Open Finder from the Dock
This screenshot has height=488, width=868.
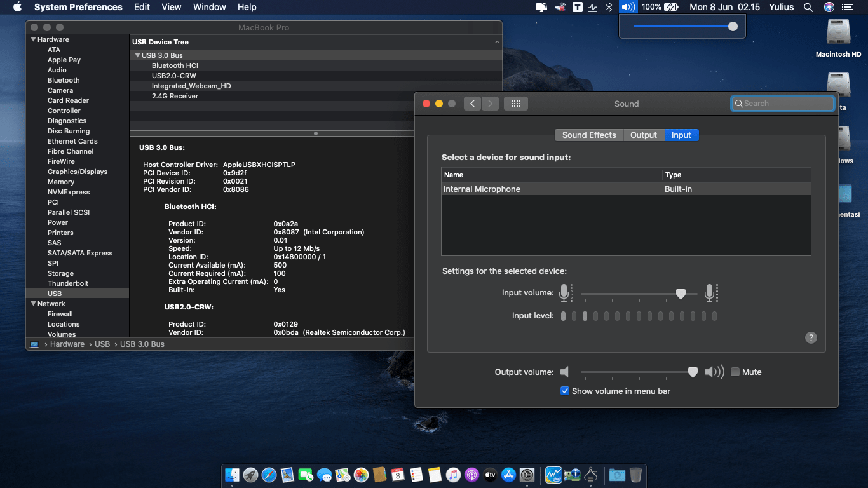click(x=232, y=475)
